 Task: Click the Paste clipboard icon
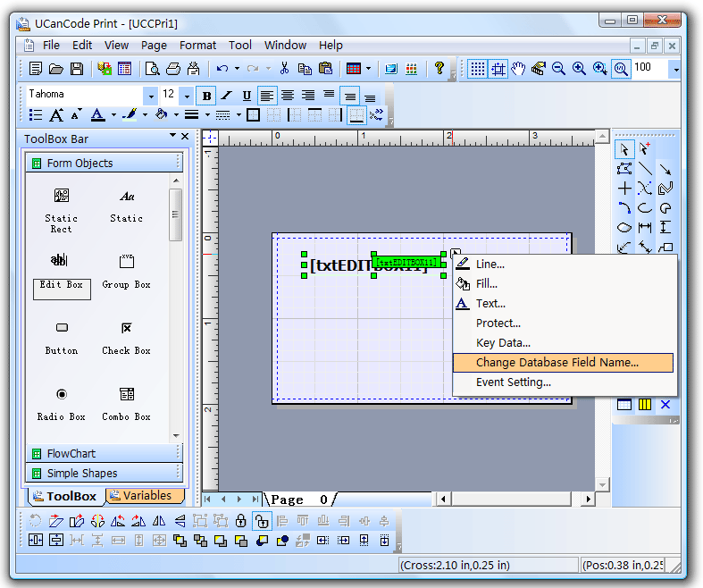tap(325, 69)
